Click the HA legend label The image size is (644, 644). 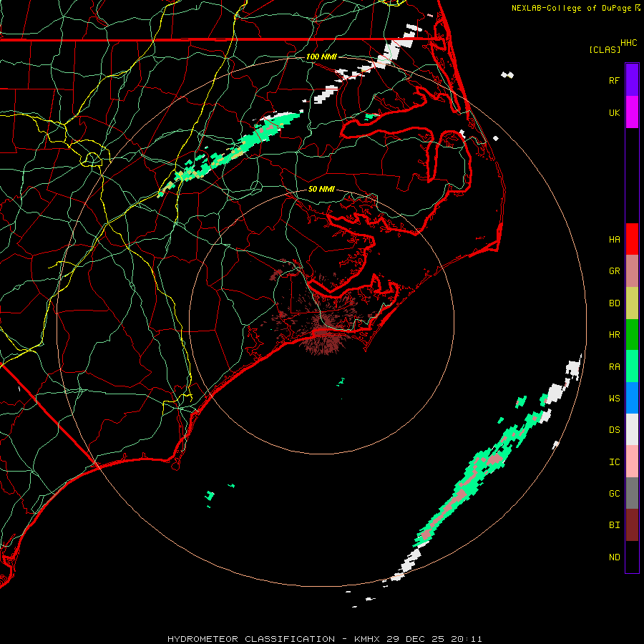click(614, 239)
